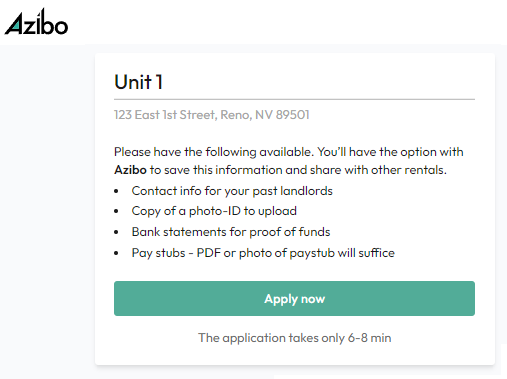Screen dimensions: 507x379
Task: Select the Unit 1 heading
Action: 138,82
